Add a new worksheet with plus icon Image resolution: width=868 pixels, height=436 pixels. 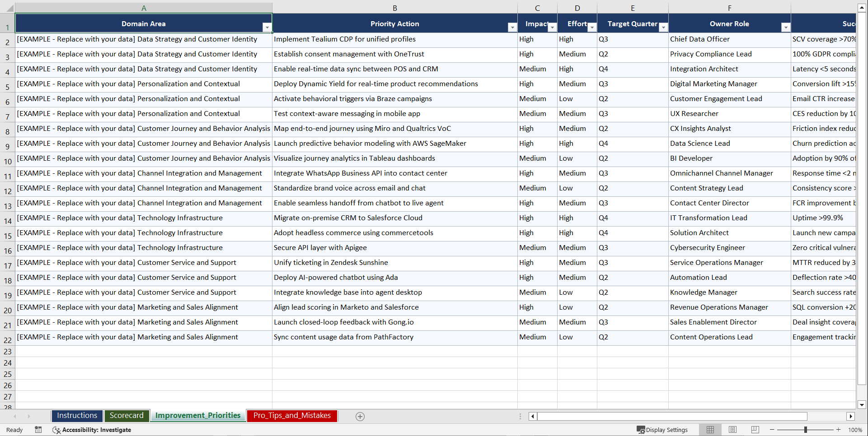pos(360,416)
